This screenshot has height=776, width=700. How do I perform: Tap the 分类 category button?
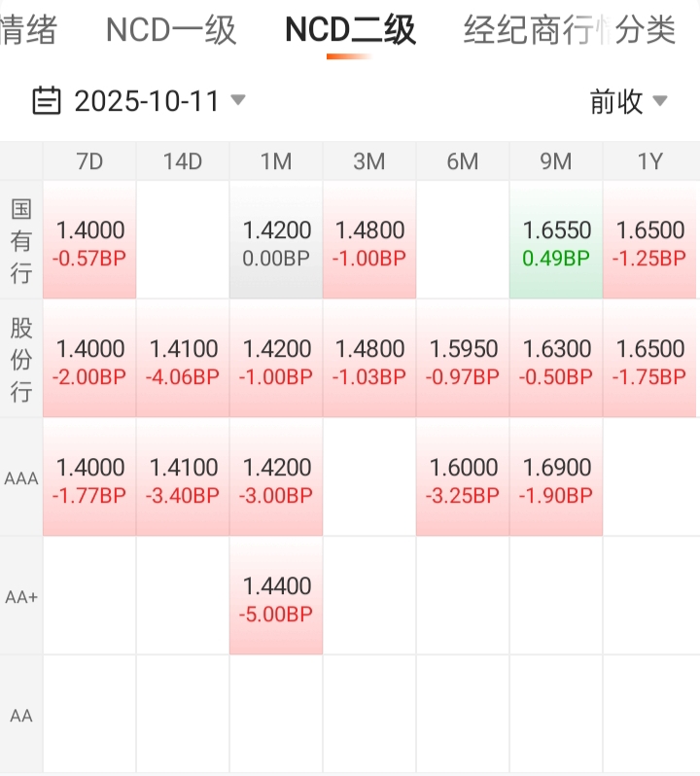point(646,30)
